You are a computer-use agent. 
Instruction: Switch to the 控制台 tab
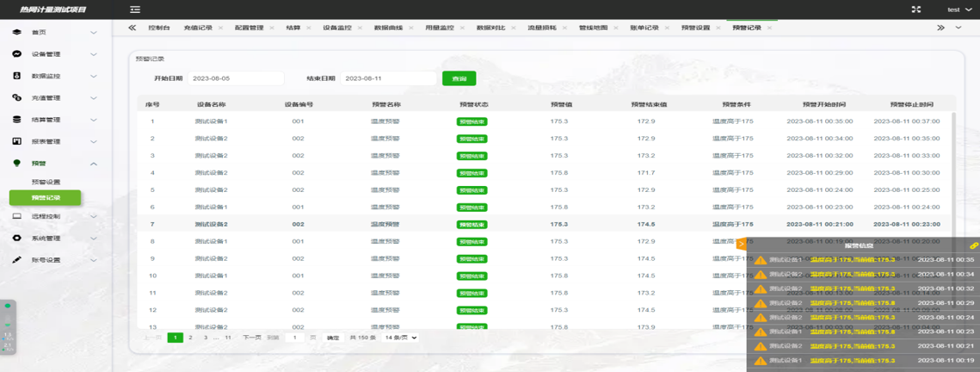click(159, 28)
